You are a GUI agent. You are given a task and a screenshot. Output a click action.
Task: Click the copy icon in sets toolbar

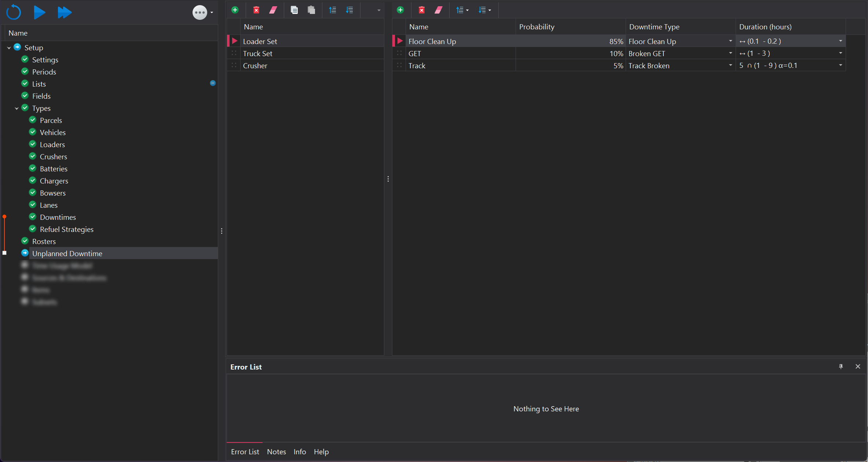[x=294, y=10]
